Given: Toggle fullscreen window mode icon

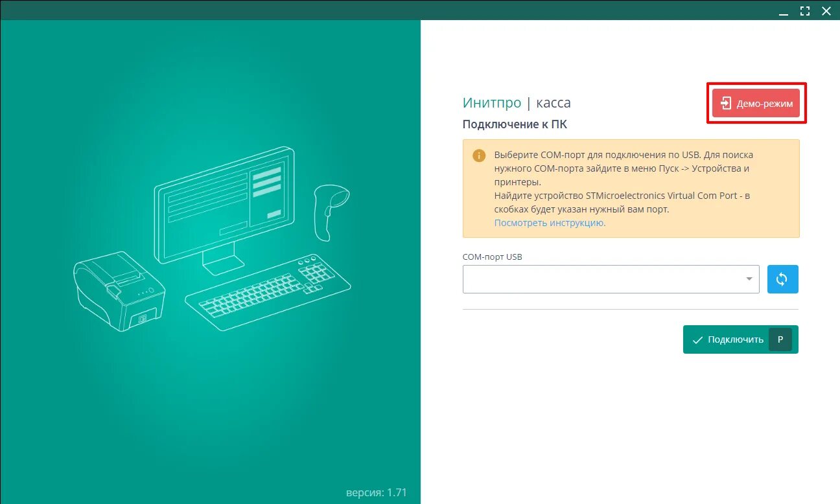Looking at the screenshot, I should click(x=804, y=10).
